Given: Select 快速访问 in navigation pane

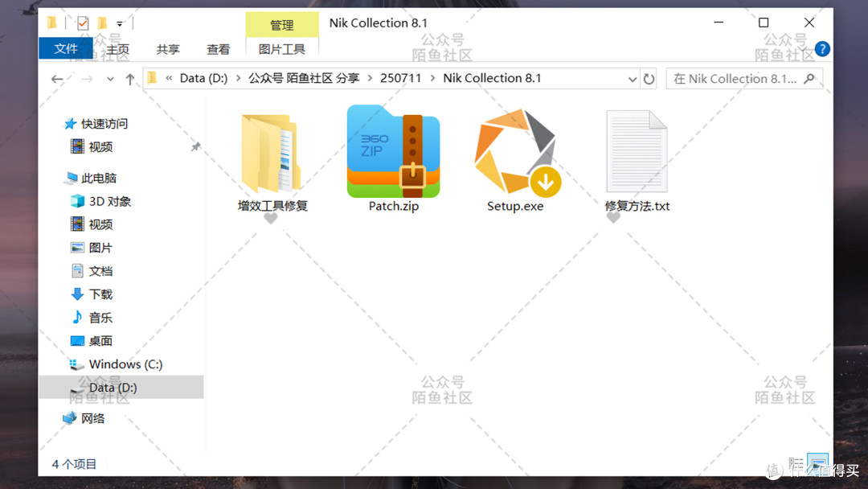Looking at the screenshot, I should click(96, 124).
